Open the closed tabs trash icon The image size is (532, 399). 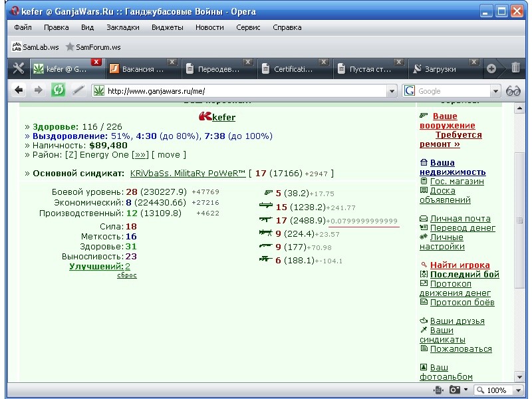[515, 68]
